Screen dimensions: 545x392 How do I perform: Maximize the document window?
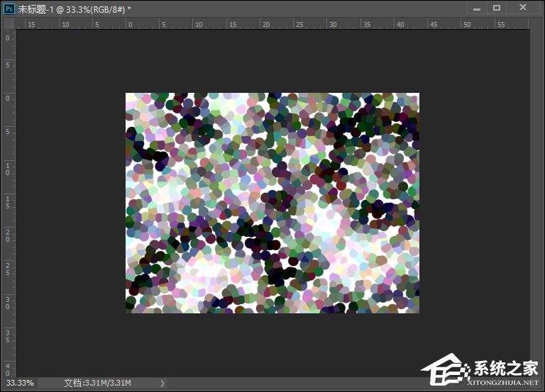(497, 8)
